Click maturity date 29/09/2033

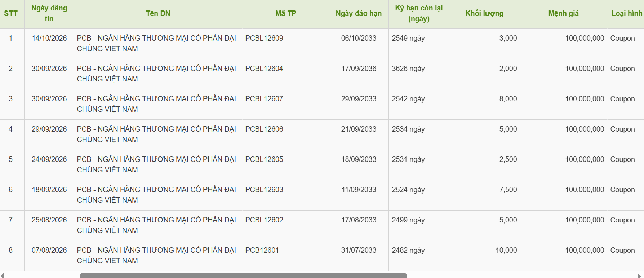coord(359,99)
